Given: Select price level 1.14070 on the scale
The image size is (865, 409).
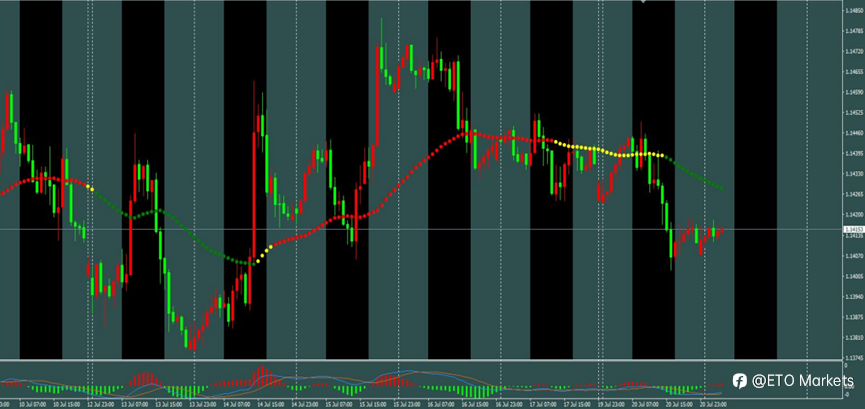Looking at the screenshot, I should pos(855,256).
